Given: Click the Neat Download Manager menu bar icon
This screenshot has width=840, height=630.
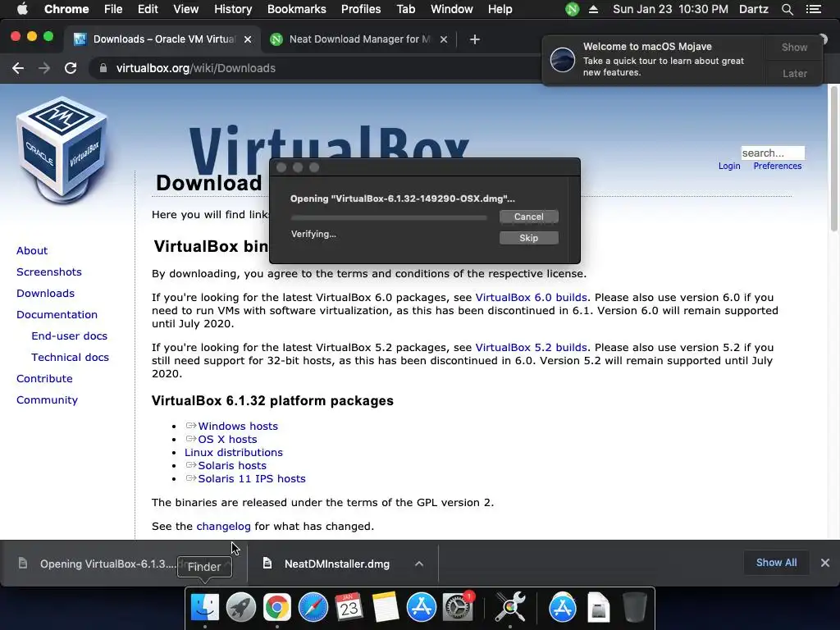Looking at the screenshot, I should click(572, 9).
